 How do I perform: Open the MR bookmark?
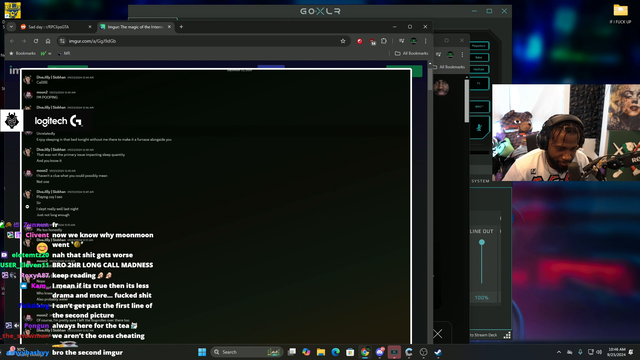64,53
